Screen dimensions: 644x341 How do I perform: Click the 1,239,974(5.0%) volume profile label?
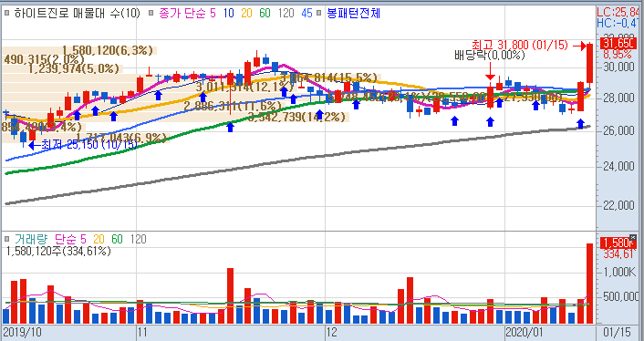[x=74, y=68]
